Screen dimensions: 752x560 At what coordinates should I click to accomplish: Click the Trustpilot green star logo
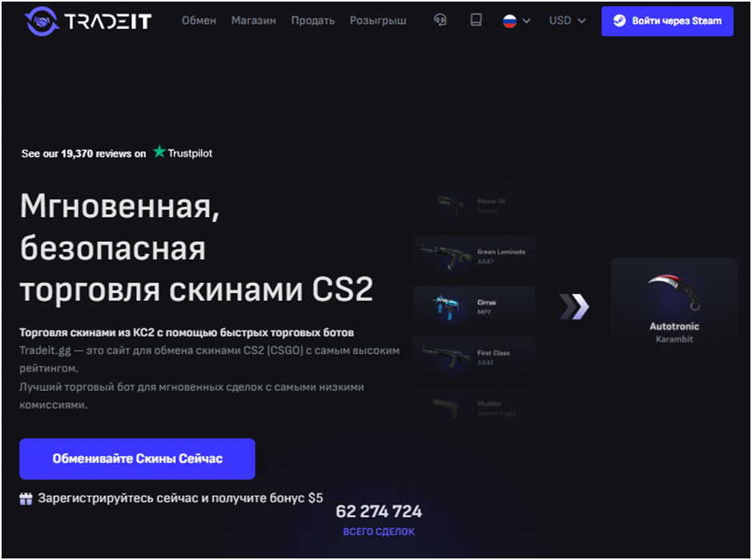159,151
